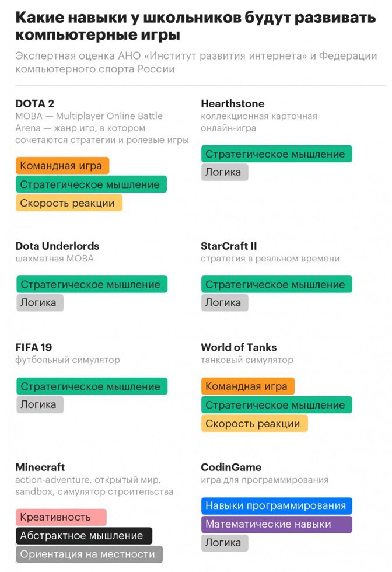Select yellow "Скорость реакции" tag under DOTA 2
This screenshot has width=392, height=572.
point(69,203)
